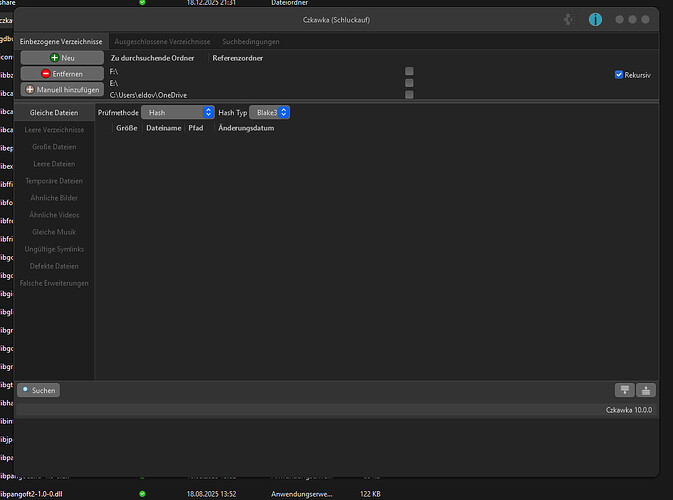Check reference box for OneDrive folder

409,95
